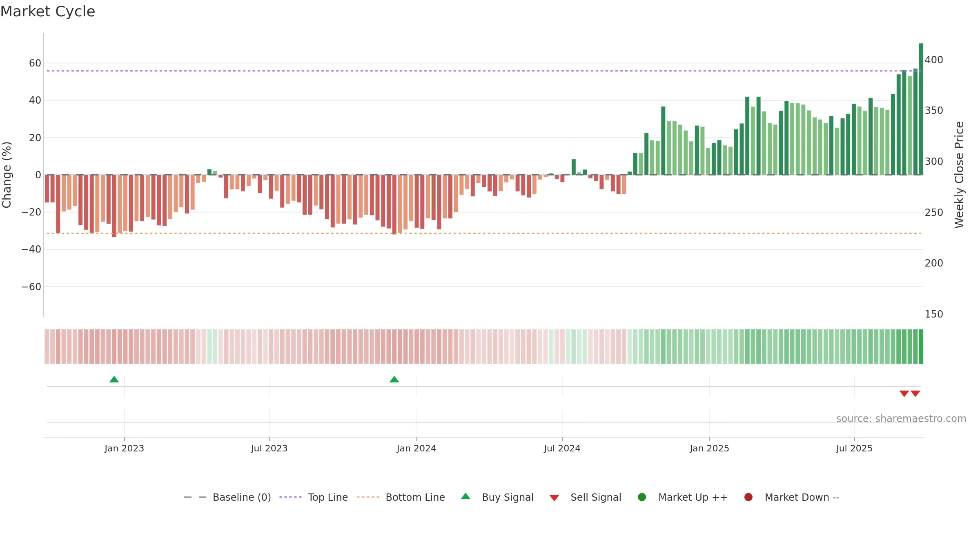Screen dimensions: 980x551
Task: Select the buy signal marker before Jan 2024
Action: coord(394,380)
